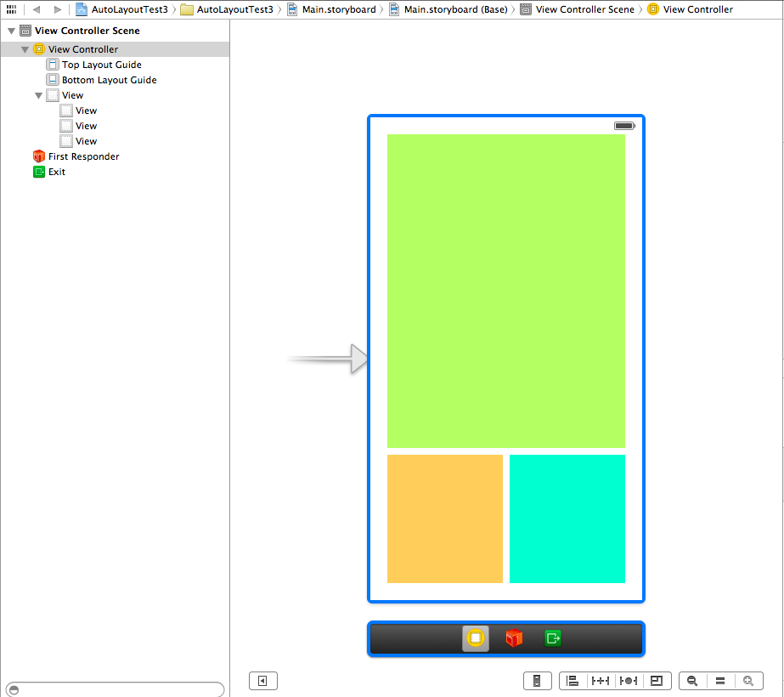784x697 pixels.
Task: Select the cyan view on canvas
Action: tap(567, 518)
